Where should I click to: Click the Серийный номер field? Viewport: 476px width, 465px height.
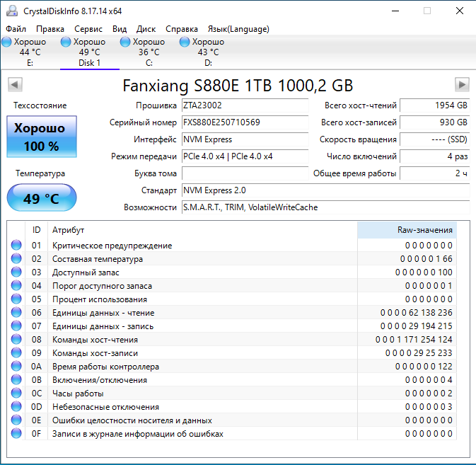245,122
